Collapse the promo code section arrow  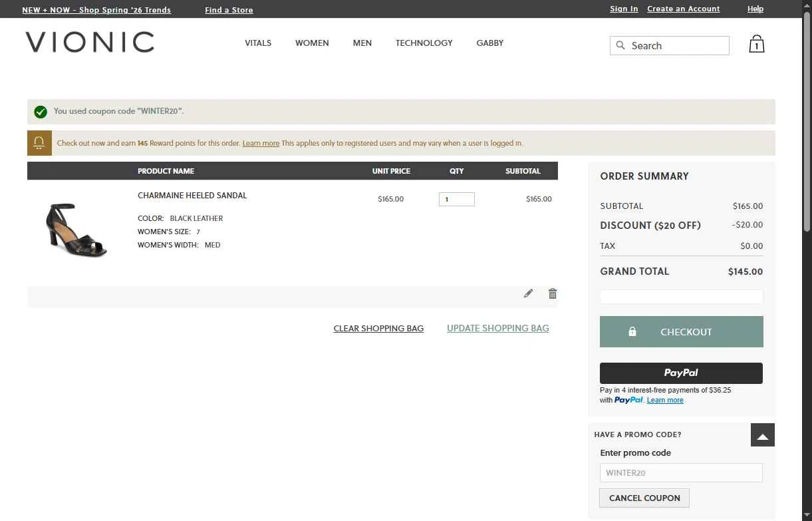[x=763, y=435]
